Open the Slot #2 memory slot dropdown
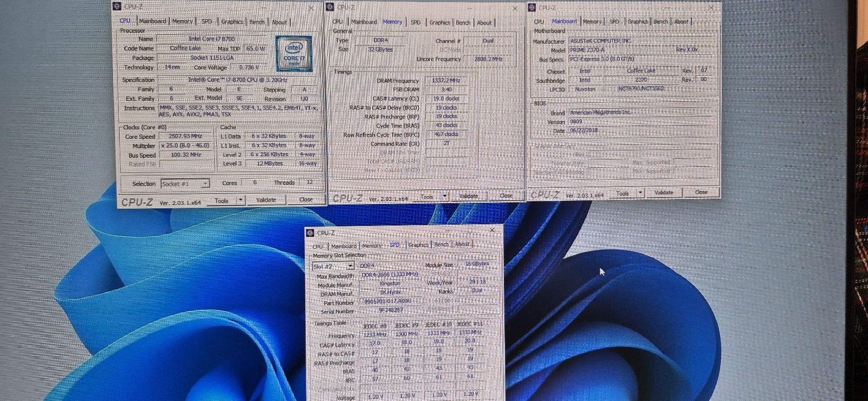Viewport: 868px width, 401px height. [x=333, y=266]
